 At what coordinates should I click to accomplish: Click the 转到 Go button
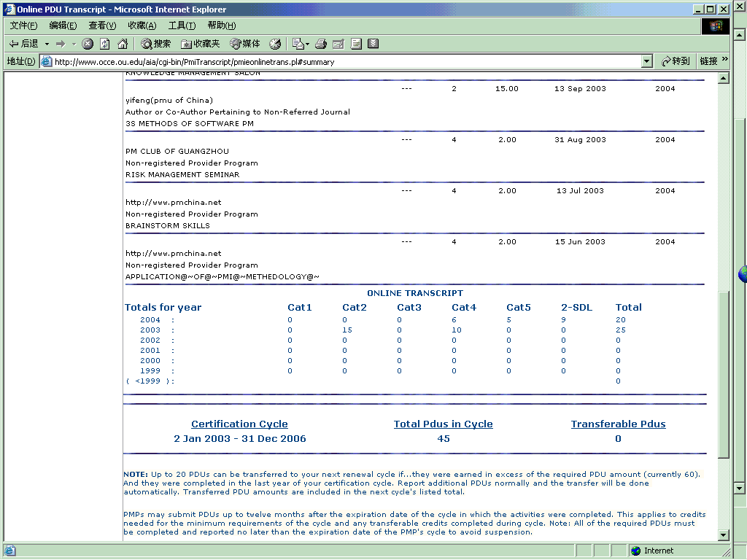676,61
